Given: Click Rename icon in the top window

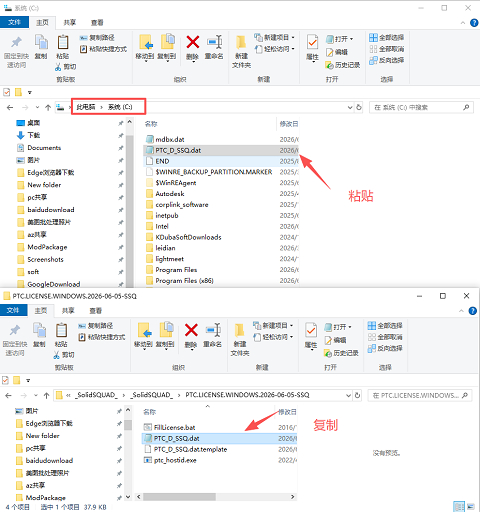Looking at the screenshot, I should [214, 43].
